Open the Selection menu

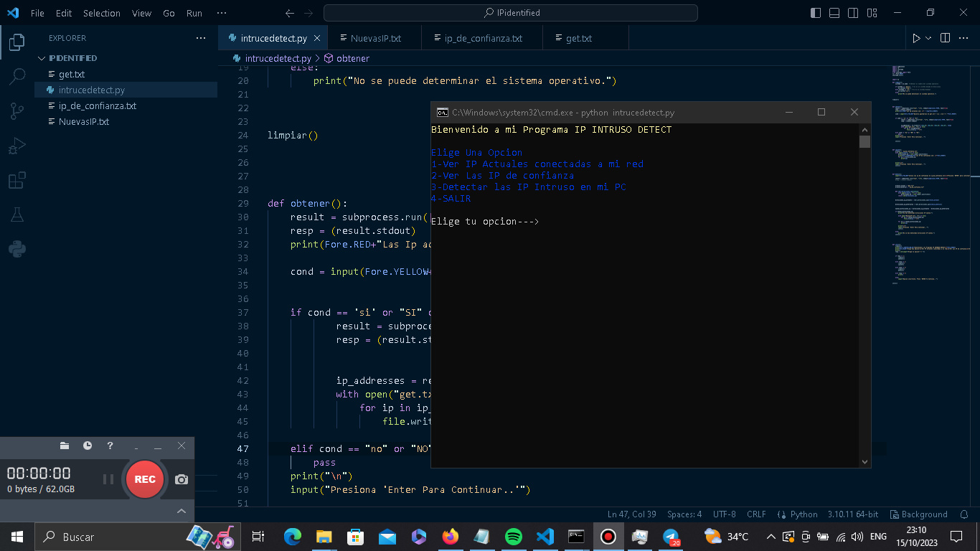coord(102,13)
